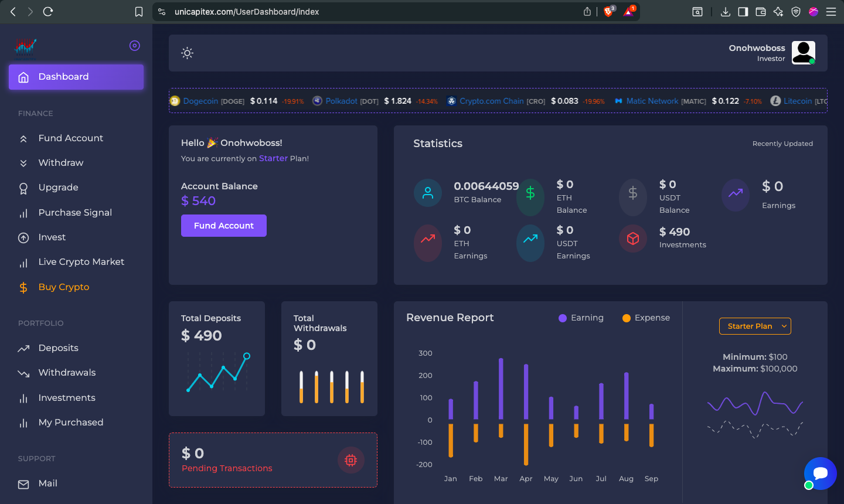Click the BTC Balance user icon
844x504 pixels.
pos(428,192)
